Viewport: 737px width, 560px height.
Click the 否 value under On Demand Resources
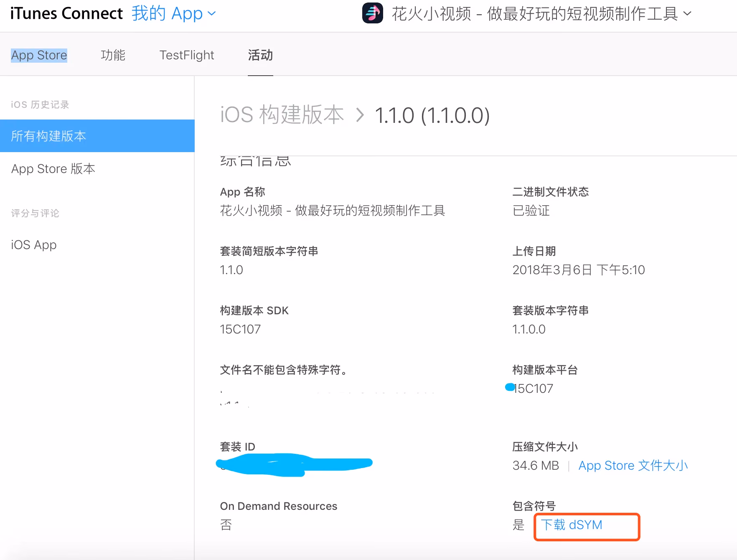(x=226, y=525)
